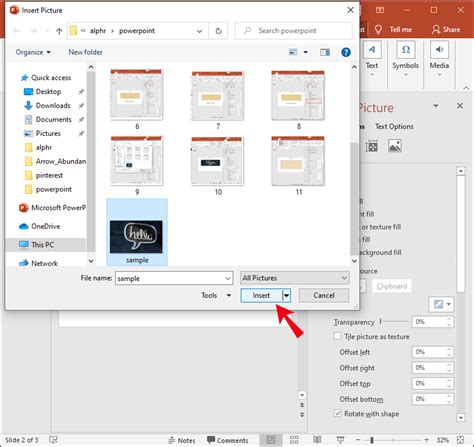Open the Symbols group in ribbon

pyautogui.click(x=405, y=59)
